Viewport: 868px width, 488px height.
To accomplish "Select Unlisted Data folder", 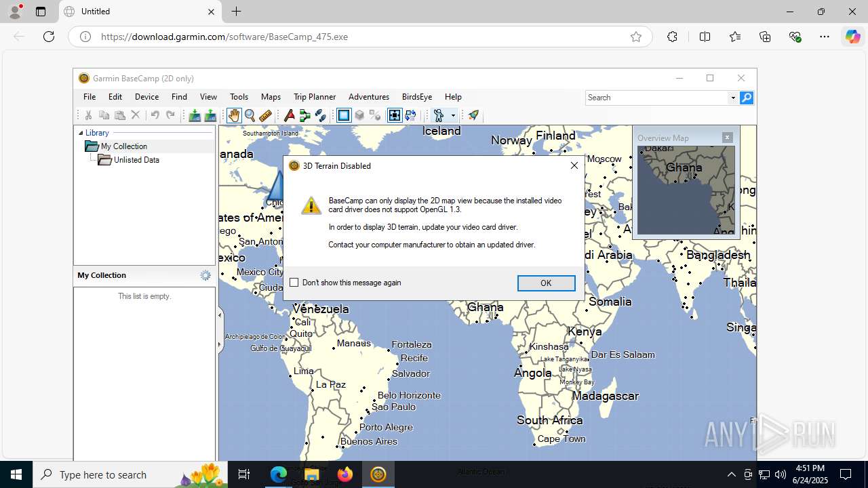I will [136, 160].
